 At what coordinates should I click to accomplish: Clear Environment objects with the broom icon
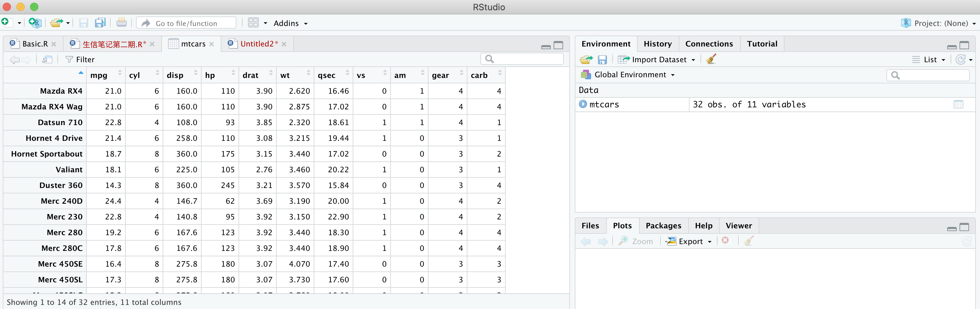pos(711,59)
